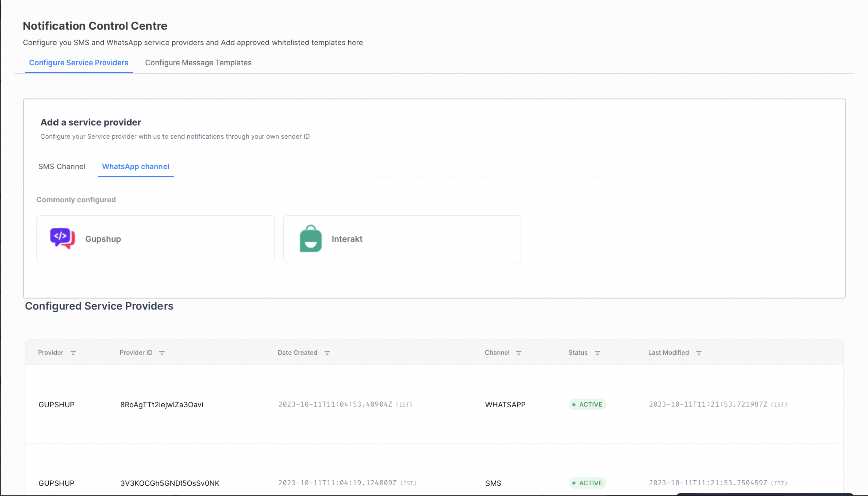Click provider ID 8RoAgTTt2iejwIZa3Oavi
The height and width of the screenshot is (496, 868).
[x=161, y=405]
